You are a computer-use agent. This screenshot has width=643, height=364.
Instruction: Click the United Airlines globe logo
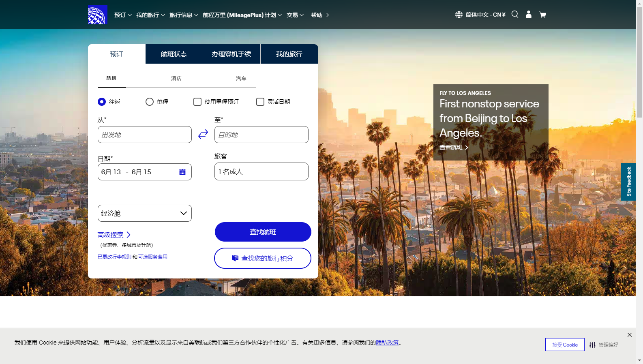point(97,15)
